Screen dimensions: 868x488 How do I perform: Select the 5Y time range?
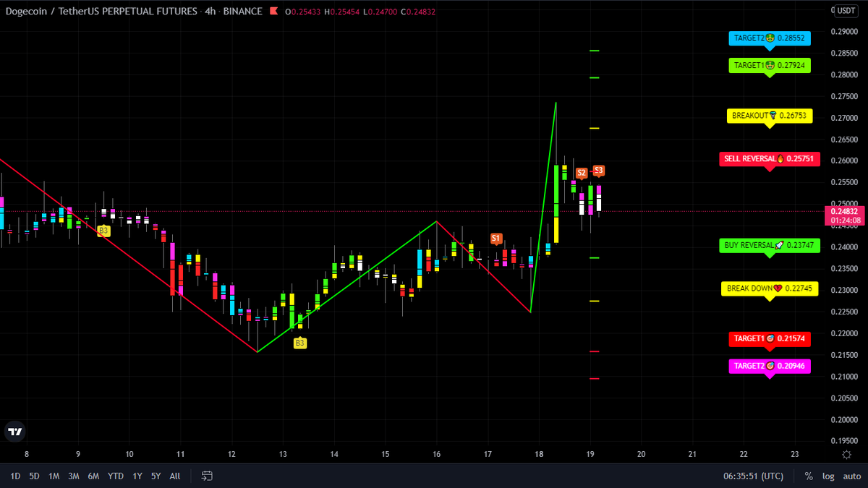[x=156, y=476]
